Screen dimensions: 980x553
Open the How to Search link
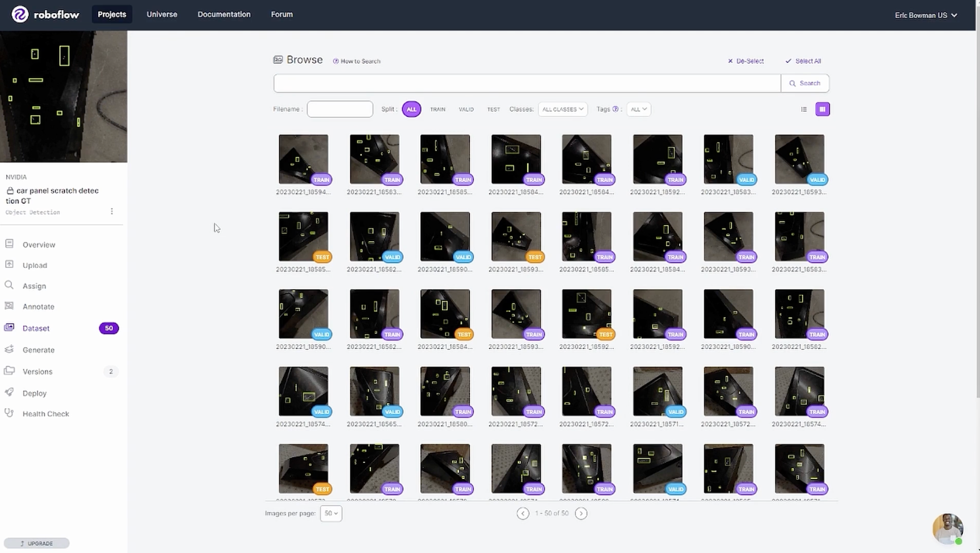point(357,61)
